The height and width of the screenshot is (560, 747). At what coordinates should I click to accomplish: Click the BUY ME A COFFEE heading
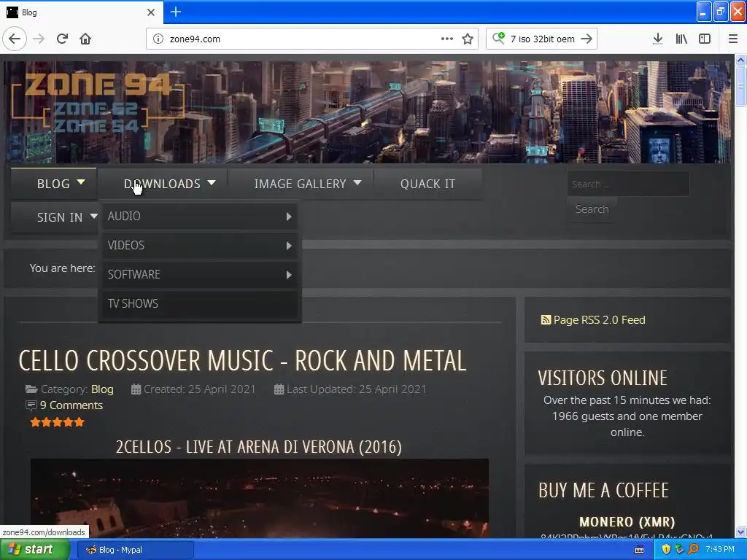coord(603,491)
